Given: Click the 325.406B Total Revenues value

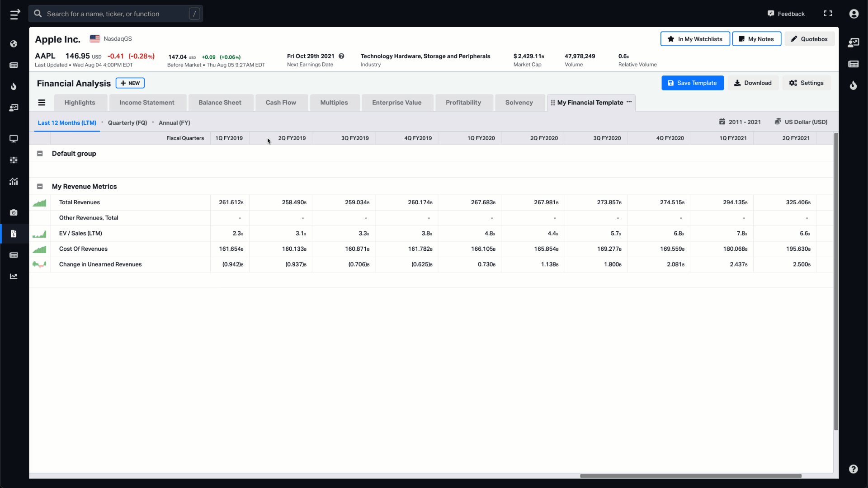Looking at the screenshot, I should 798,202.
